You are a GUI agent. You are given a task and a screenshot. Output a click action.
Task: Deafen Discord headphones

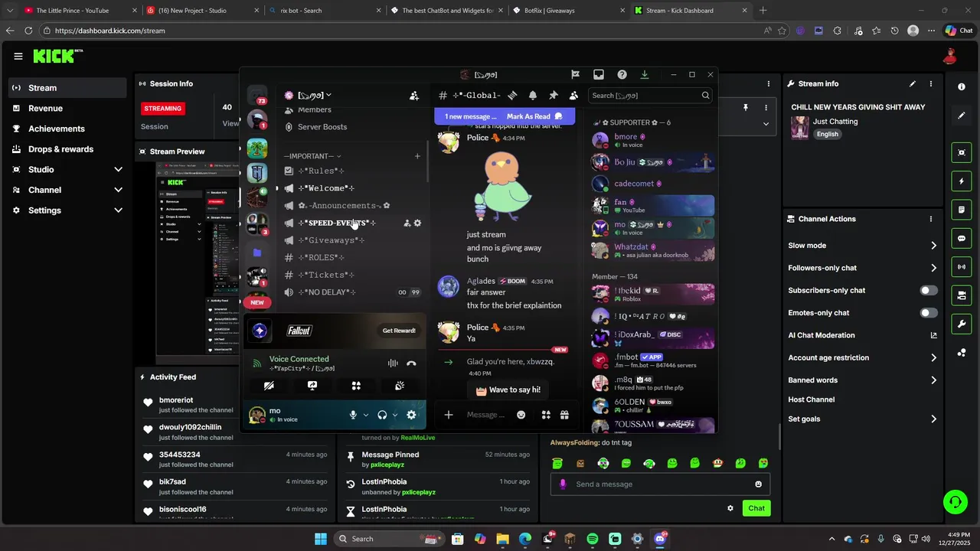(382, 415)
